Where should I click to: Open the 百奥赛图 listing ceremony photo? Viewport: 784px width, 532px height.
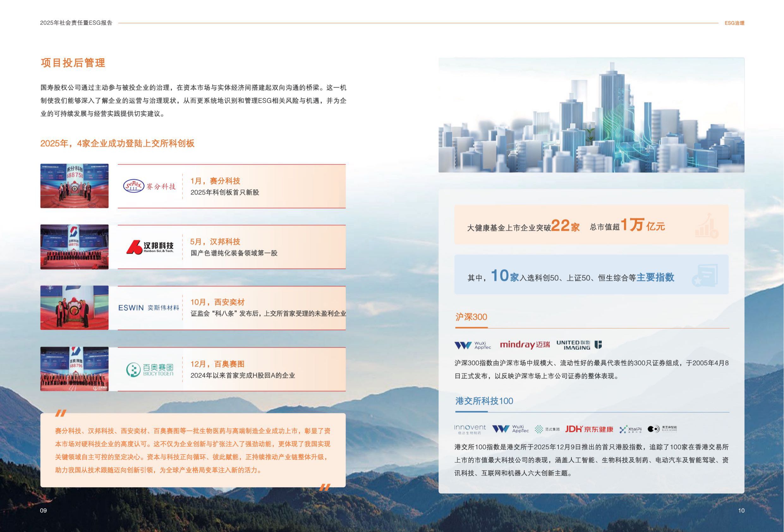point(75,369)
